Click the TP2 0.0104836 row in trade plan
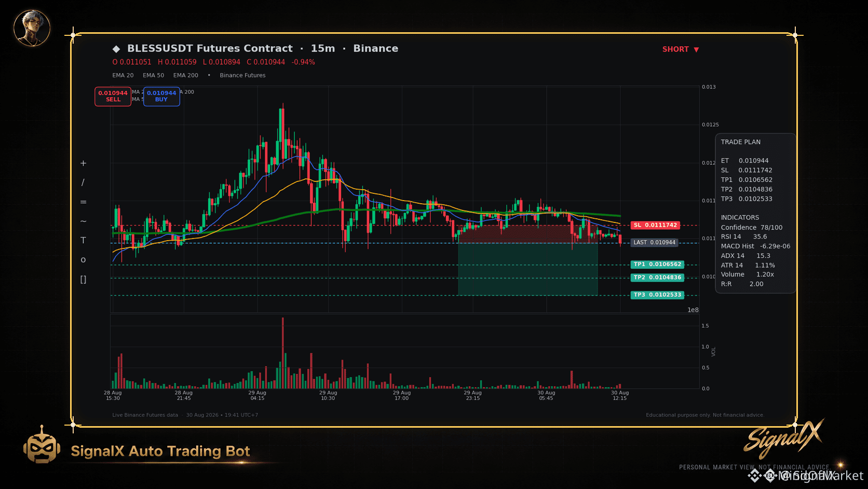The height and width of the screenshot is (489, 868). point(747,190)
